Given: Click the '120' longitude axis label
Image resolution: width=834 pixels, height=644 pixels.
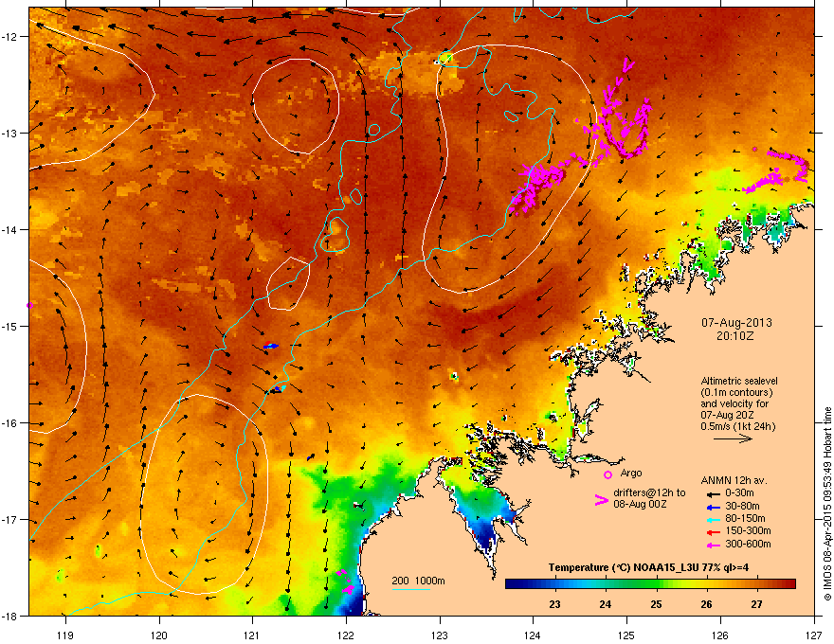Looking at the screenshot, I should click(x=159, y=635).
